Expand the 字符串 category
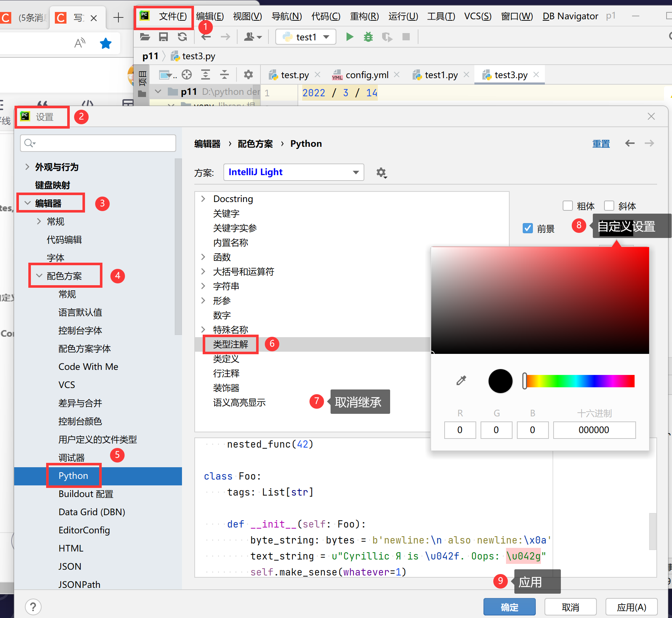This screenshot has width=672, height=618. click(203, 286)
